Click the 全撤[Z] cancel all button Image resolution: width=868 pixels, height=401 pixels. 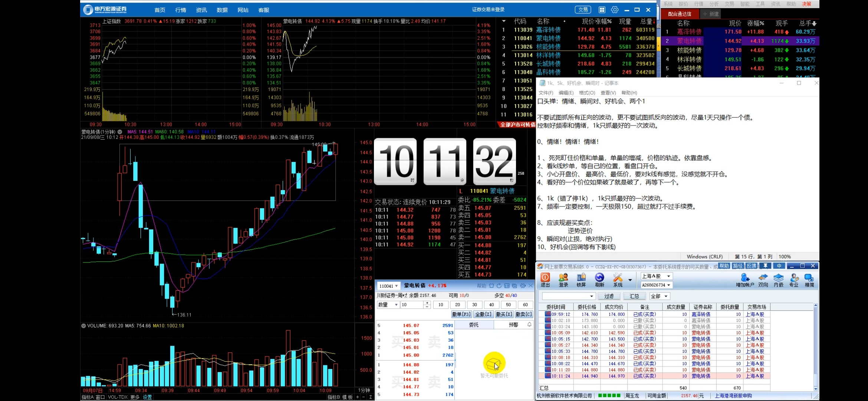click(x=483, y=314)
